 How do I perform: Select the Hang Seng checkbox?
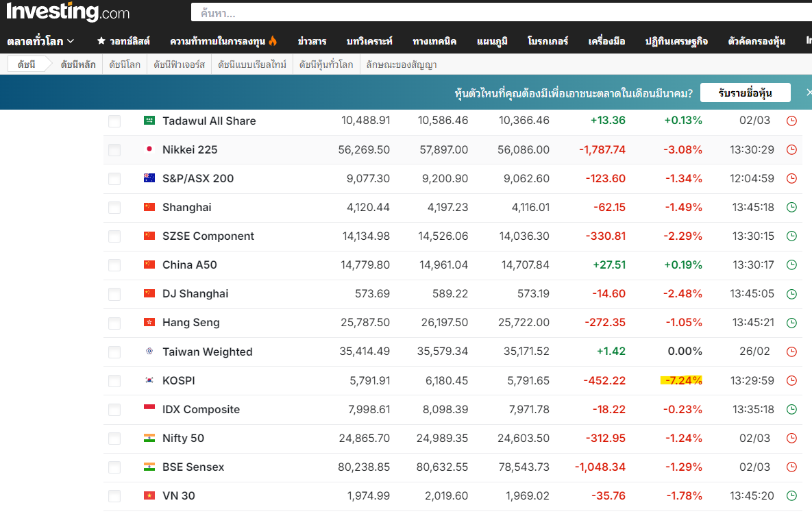pyautogui.click(x=114, y=323)
